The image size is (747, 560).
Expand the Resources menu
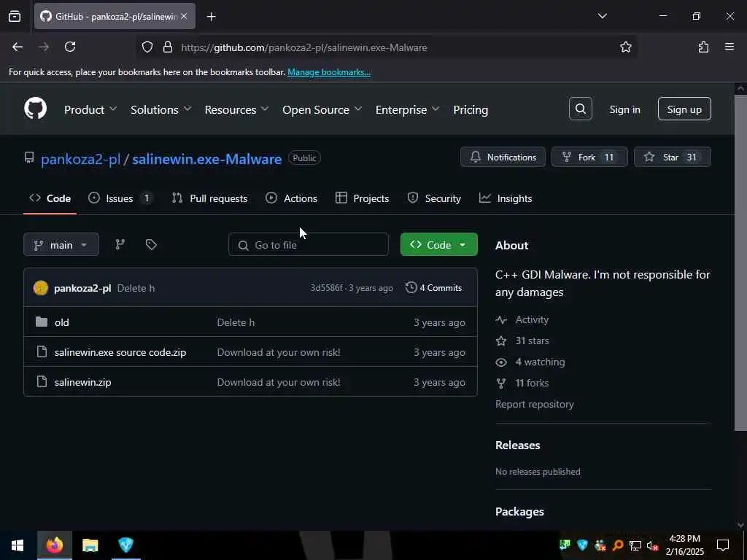click(x=236, y=109)
